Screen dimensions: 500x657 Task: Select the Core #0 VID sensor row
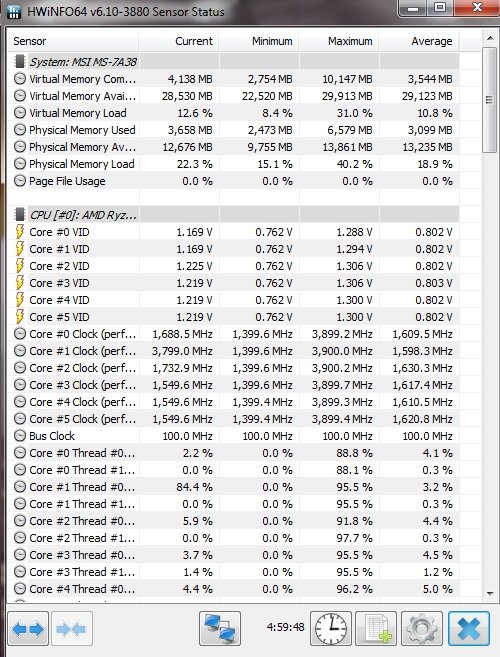233,232
